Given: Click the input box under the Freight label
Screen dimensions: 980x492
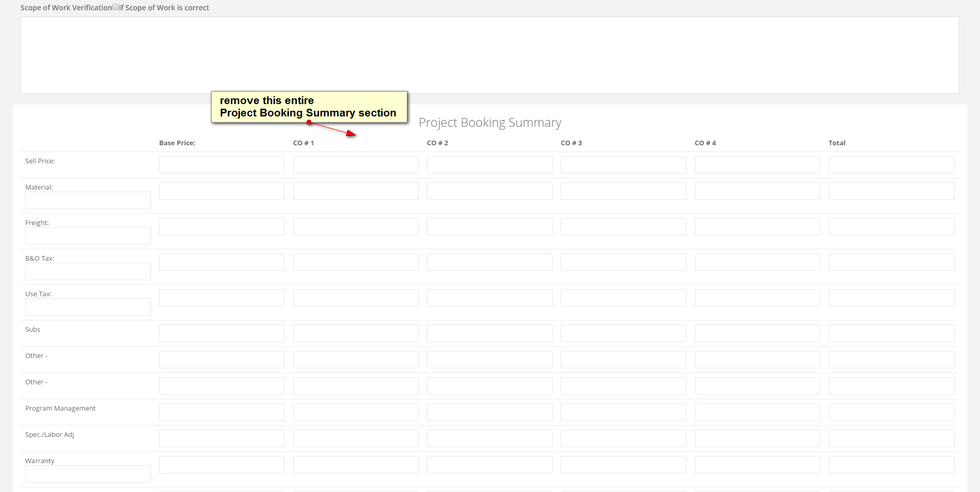Looking at the screenshot, I should [88, 236].
